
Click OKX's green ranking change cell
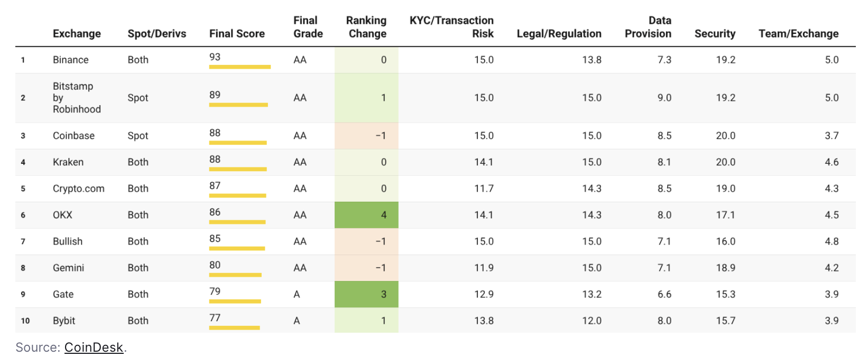point(366,215)
